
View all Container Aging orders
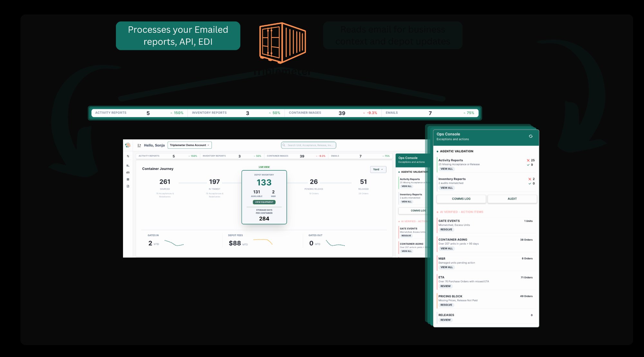pyautogui.click(x=446, y=249)
